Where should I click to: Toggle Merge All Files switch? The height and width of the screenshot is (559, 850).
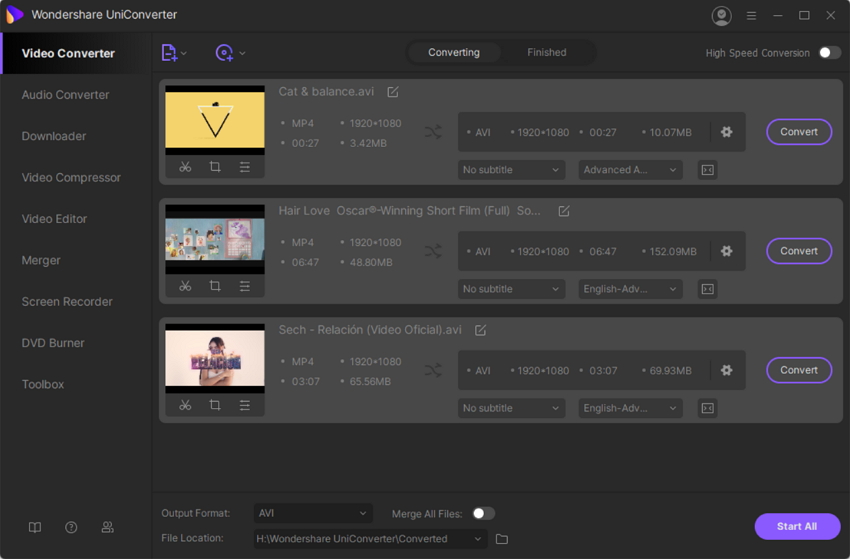(x=483, y=513)
